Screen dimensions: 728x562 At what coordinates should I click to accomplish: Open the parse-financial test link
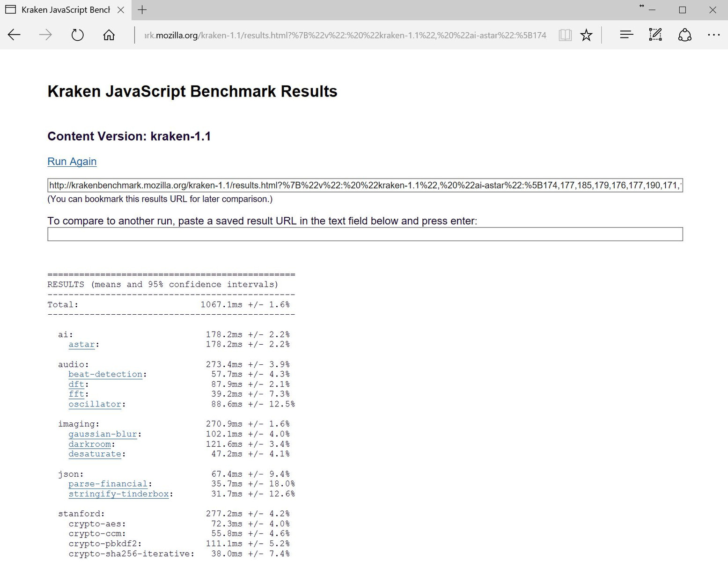tap(108, 484)
